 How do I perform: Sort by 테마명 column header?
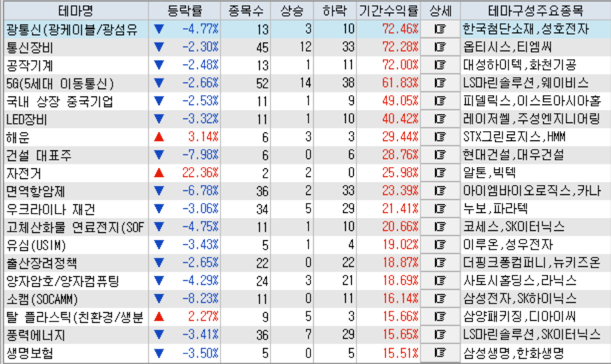coord(76,11)
